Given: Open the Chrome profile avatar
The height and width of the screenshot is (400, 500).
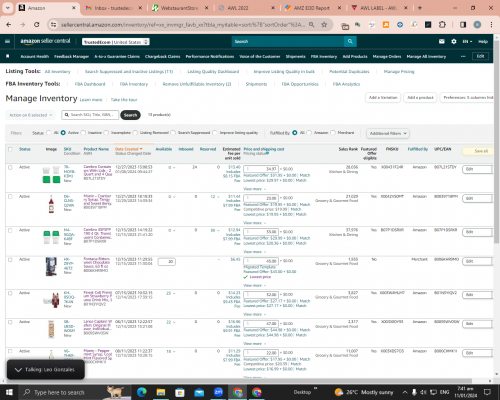Looking at the screenshot, I should pos(477,25).
